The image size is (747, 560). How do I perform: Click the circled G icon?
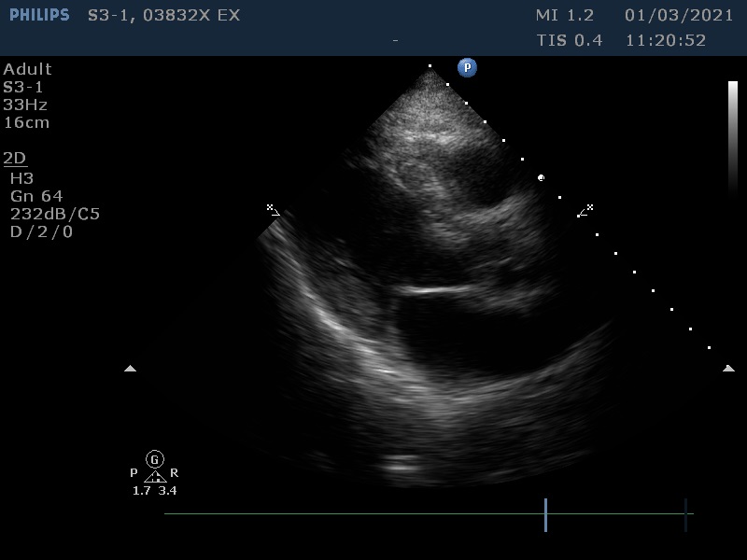(155, 458)
